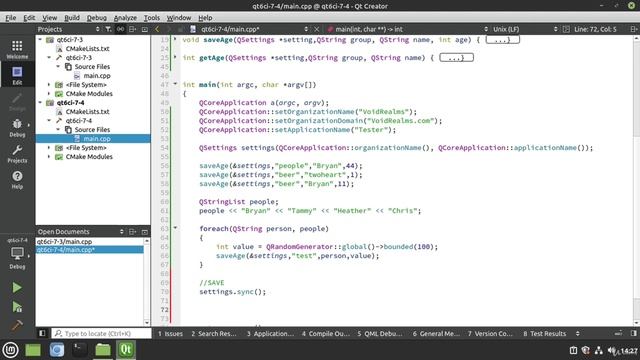Open the File menu
The height and width of the screenshot is (360, 640).
tap(11, 18)
